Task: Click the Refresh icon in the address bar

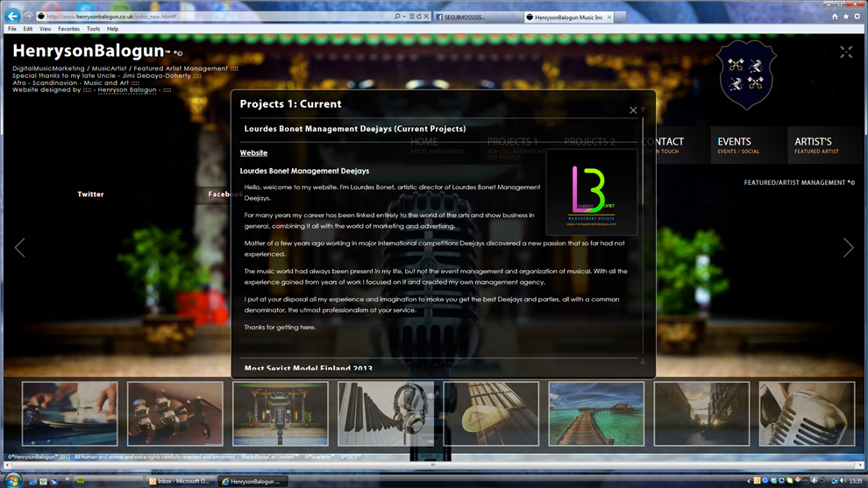Action: [x=419, y=17]
